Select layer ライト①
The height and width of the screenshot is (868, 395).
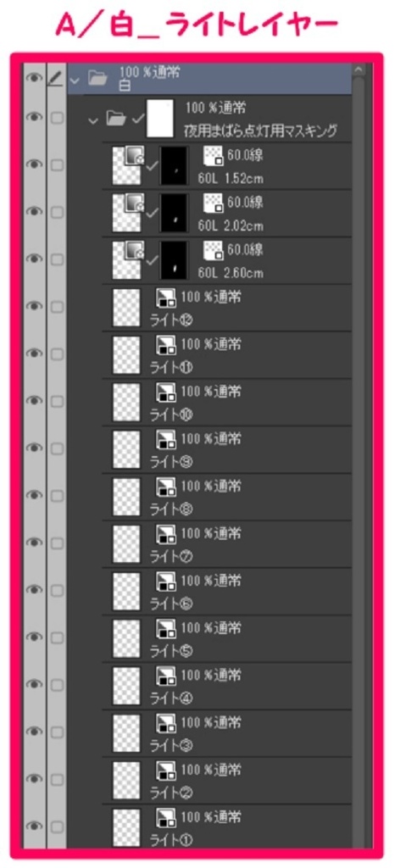(209, 827)
